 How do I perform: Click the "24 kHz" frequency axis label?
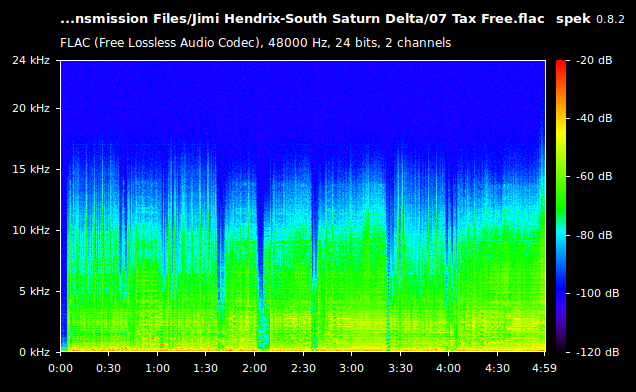coord(31,60)
